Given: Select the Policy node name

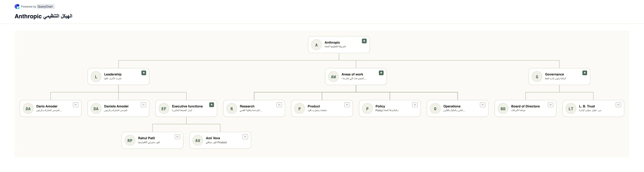Looking at the screenshot, I should [x=380, y=106].
